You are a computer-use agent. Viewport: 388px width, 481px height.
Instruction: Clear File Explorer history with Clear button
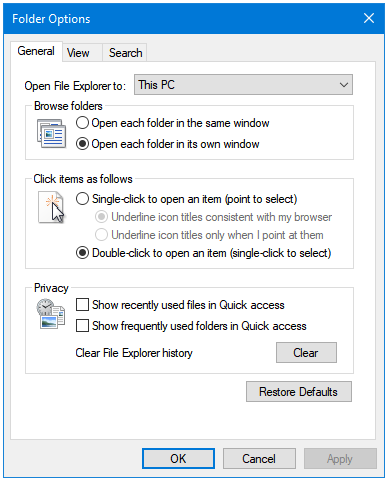pos(306,353)
